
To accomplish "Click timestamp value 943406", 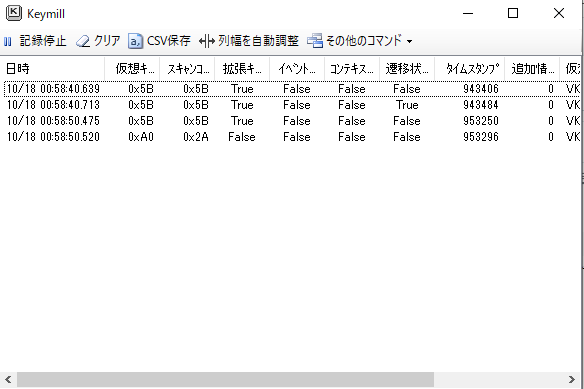I will pos(481,89).
